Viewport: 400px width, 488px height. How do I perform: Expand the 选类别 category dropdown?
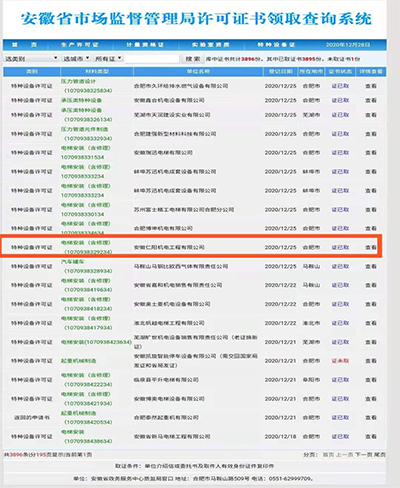[x=31, y=59]
